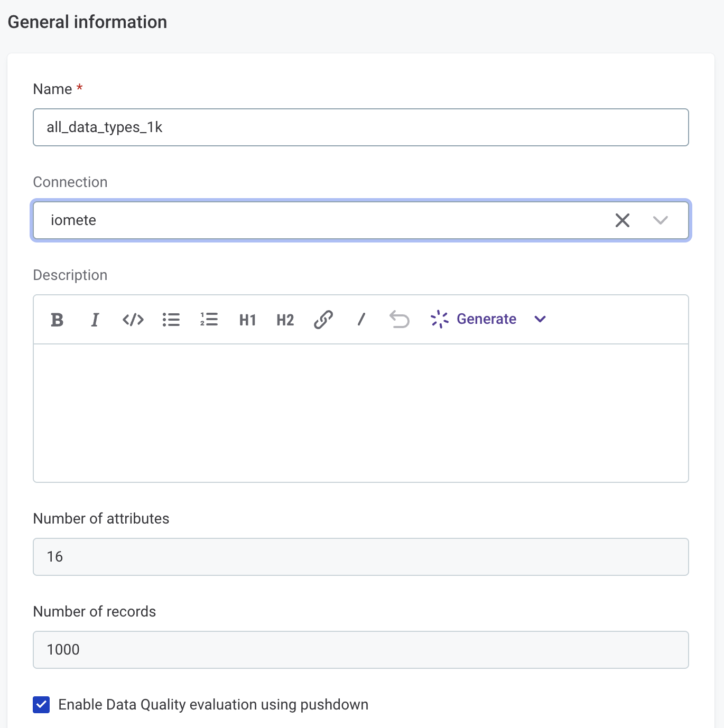Insert a hyperlink in the description

[323, 319]
